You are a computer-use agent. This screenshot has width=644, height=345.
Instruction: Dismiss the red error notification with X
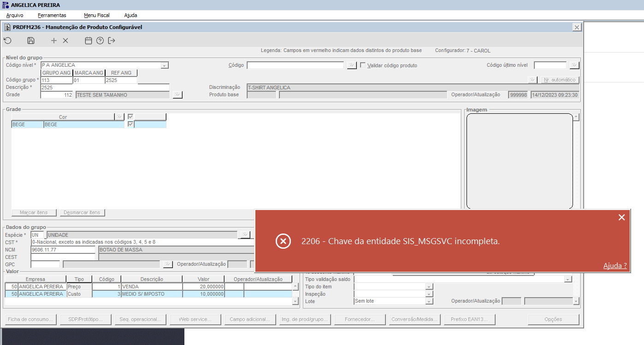(x=621, y=217)
